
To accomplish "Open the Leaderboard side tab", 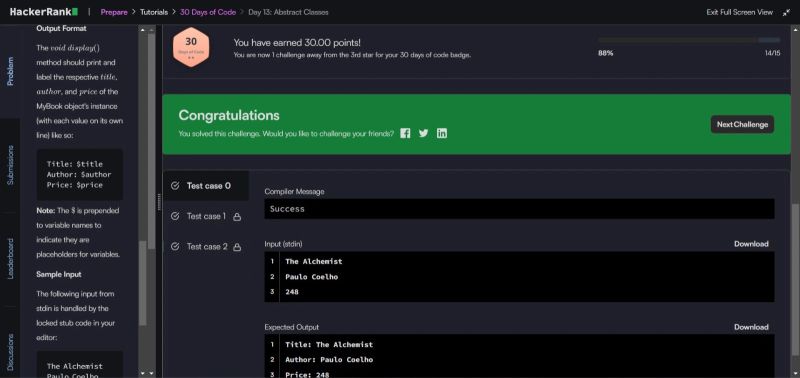I will [x=11, y=258].
